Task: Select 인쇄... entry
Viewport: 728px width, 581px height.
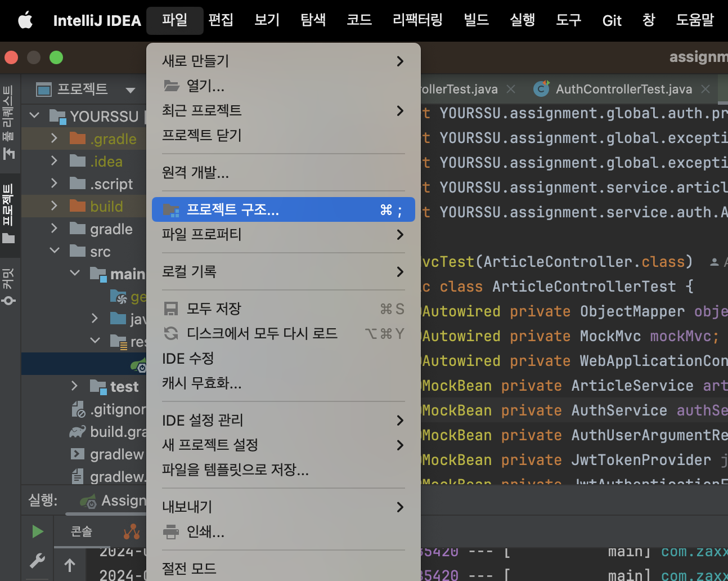Action: 284,531
